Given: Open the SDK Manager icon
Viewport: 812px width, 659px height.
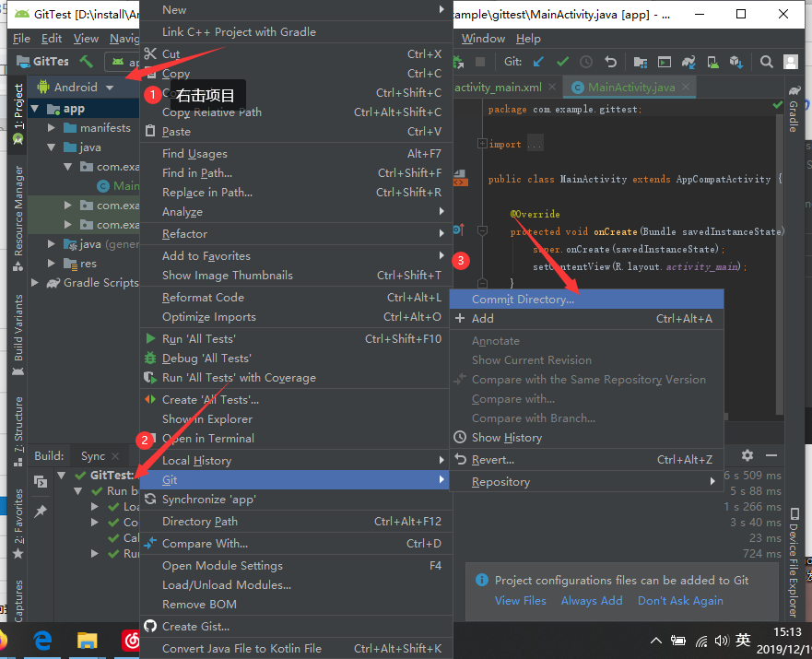Looking at the screenshot, I should (736, 62).
